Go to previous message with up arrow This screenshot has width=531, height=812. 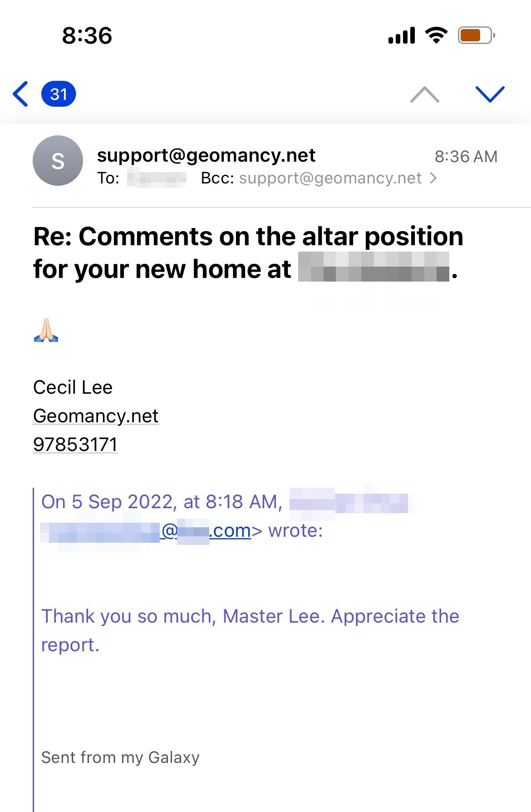(x=424, y=94)
